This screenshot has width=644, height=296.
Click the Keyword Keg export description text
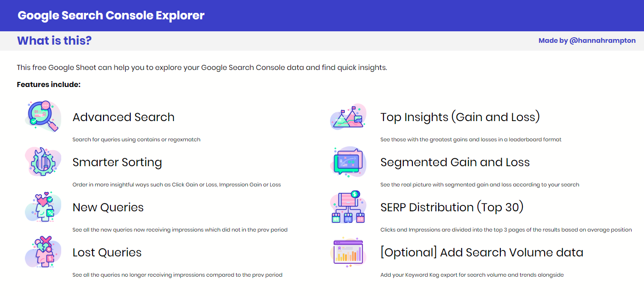click(x=472, y=275)
